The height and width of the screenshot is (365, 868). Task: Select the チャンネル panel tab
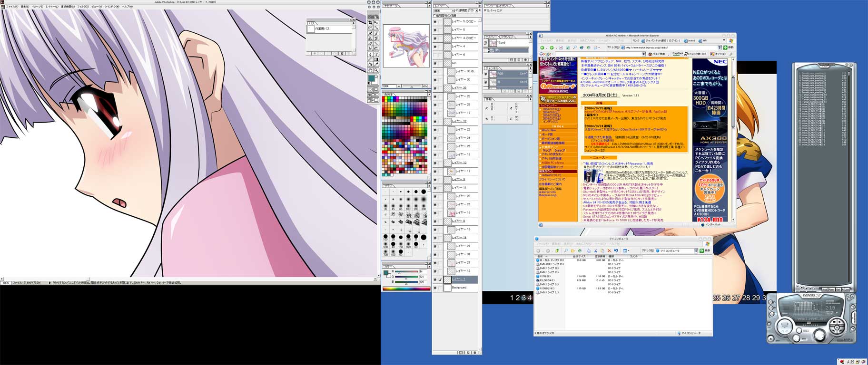point(493,68)
